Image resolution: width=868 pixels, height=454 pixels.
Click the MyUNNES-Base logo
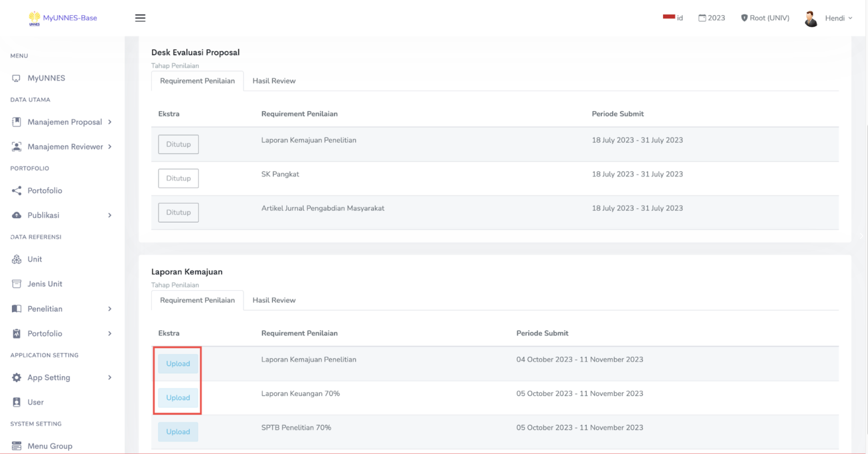63,18
